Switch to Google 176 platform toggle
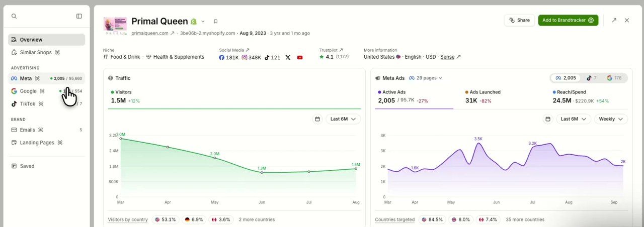Image resolution: width=644 pixels, height=227 pixels. tap(614, 78)
